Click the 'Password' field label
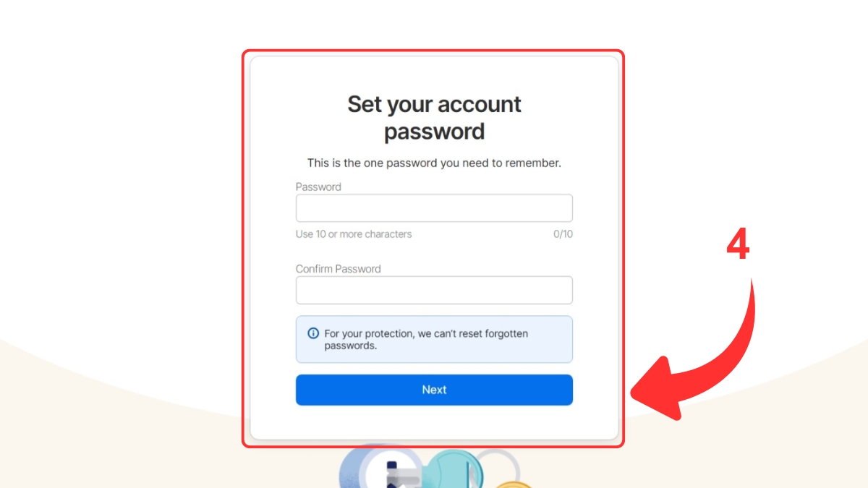This screenshot has width=868, height=488. (x=318, y=187)
